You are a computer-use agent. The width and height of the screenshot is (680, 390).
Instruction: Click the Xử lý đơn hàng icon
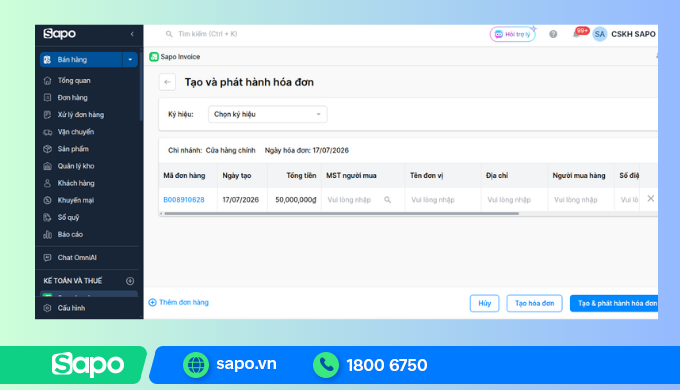coord(48,115)
